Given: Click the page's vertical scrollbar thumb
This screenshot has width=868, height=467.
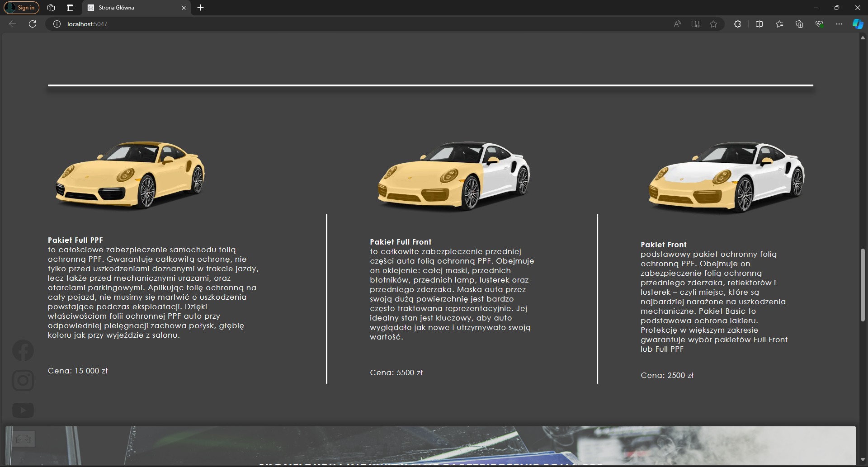Looking at the screenshot, I should tap(863, 285).
